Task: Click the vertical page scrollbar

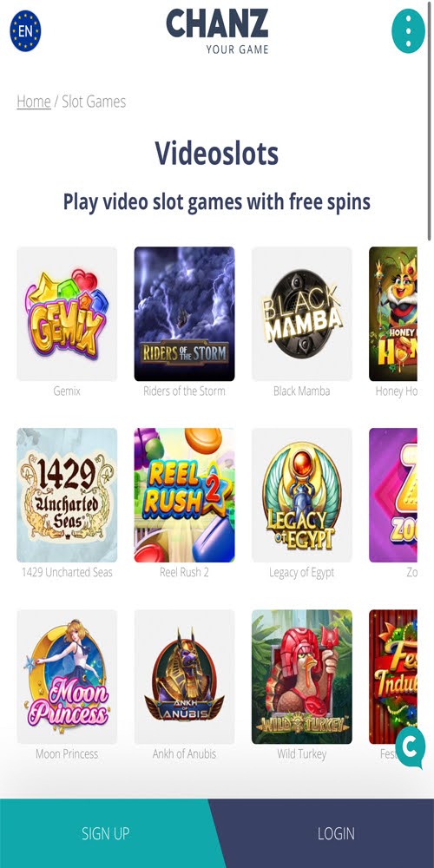Action: 430,121
